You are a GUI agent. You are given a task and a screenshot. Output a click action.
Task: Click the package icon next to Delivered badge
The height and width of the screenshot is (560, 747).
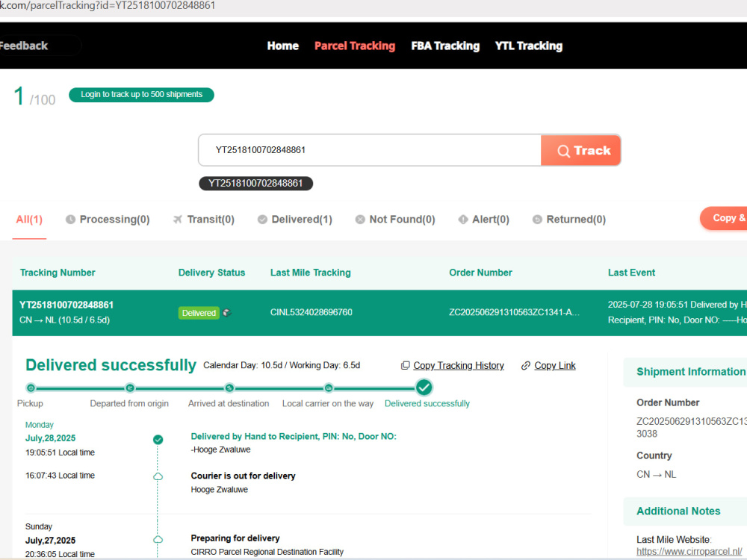tap(227, 313)
